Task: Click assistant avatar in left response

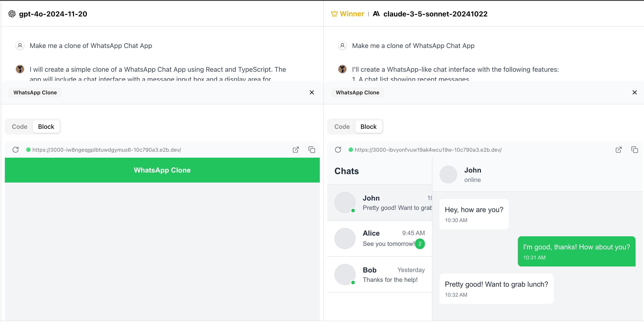Action: tap(20, 69)
